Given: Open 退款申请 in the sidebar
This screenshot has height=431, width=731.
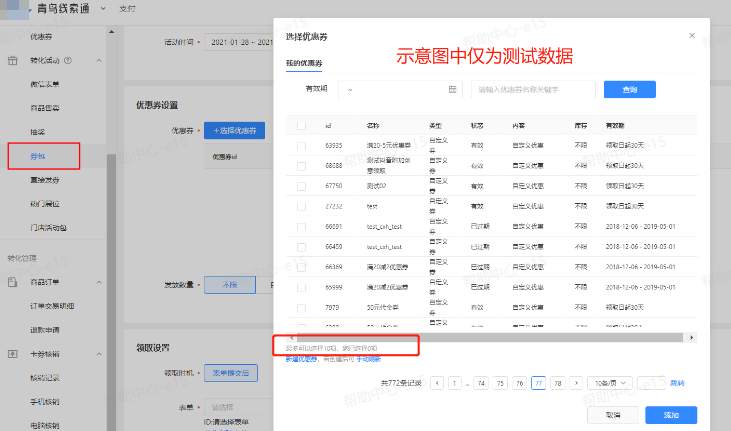Looking at the screenshot, I should [x=45, y=330].
